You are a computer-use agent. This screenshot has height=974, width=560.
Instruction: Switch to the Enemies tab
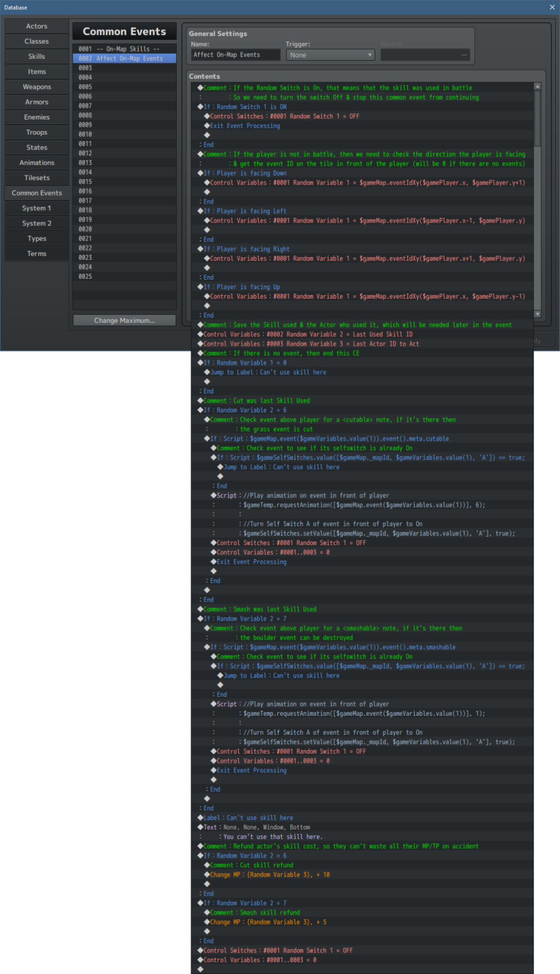[37, 117]
